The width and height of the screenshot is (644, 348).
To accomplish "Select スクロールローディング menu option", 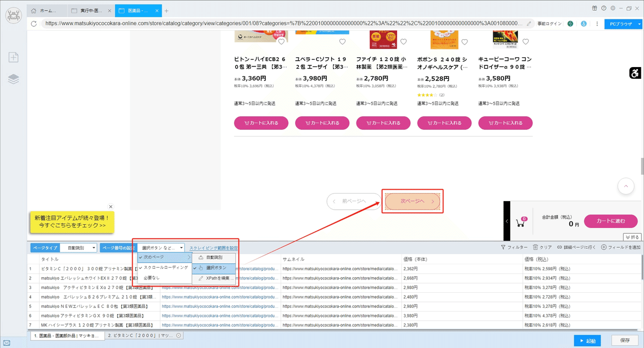I will (164, 267).
